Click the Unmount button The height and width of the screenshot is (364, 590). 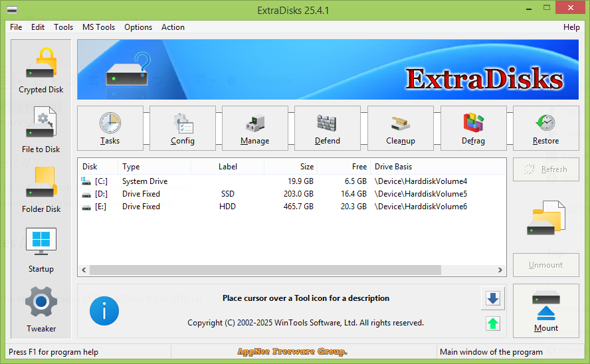pos(546,265)
